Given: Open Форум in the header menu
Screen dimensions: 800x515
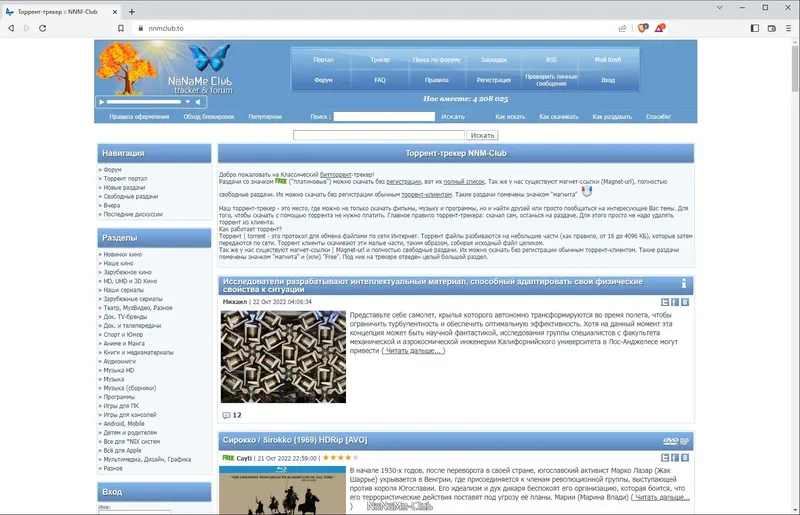Looking at the screenshot, I should (323, 80).
